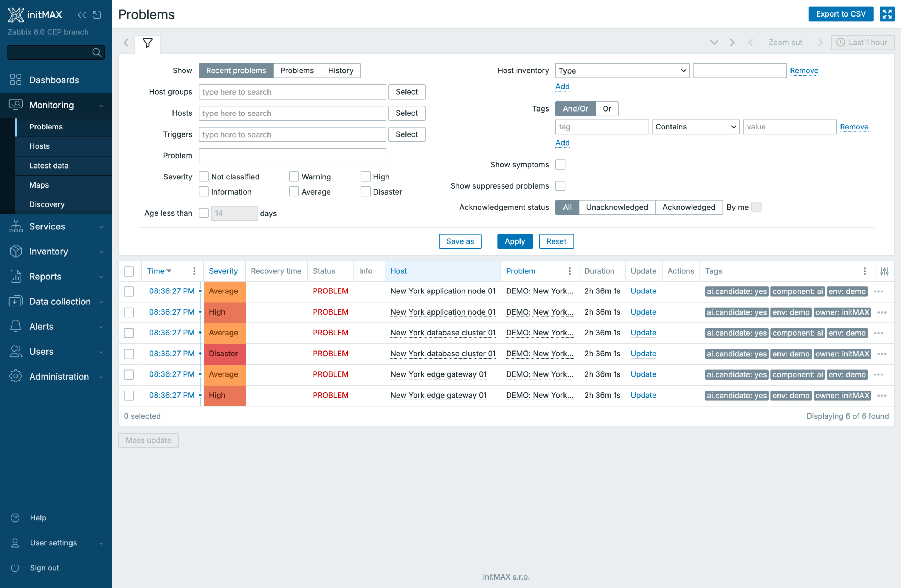Click the Inventory cube icon
The height and width of the screenshot is (588, 901).
15,251
